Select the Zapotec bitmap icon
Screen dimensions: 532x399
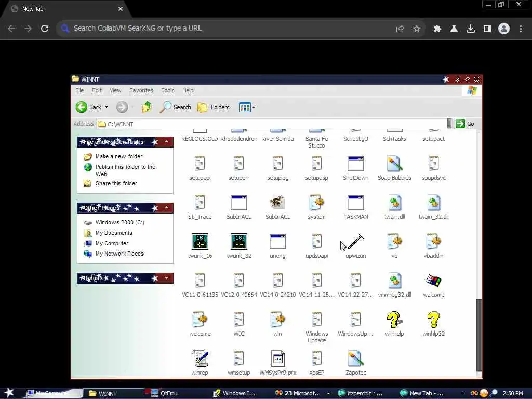click(355, 358)
